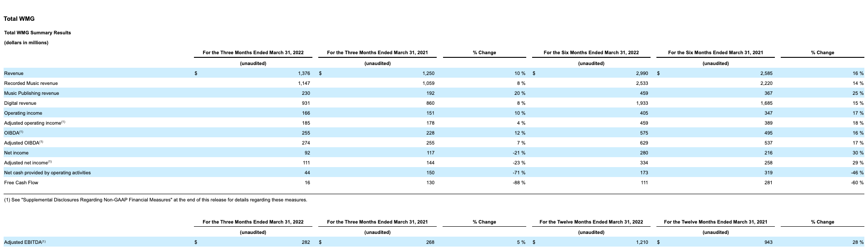Select the 'Total WMG' heading
This screenshot has width=868, height=252.
coord(19,19)
